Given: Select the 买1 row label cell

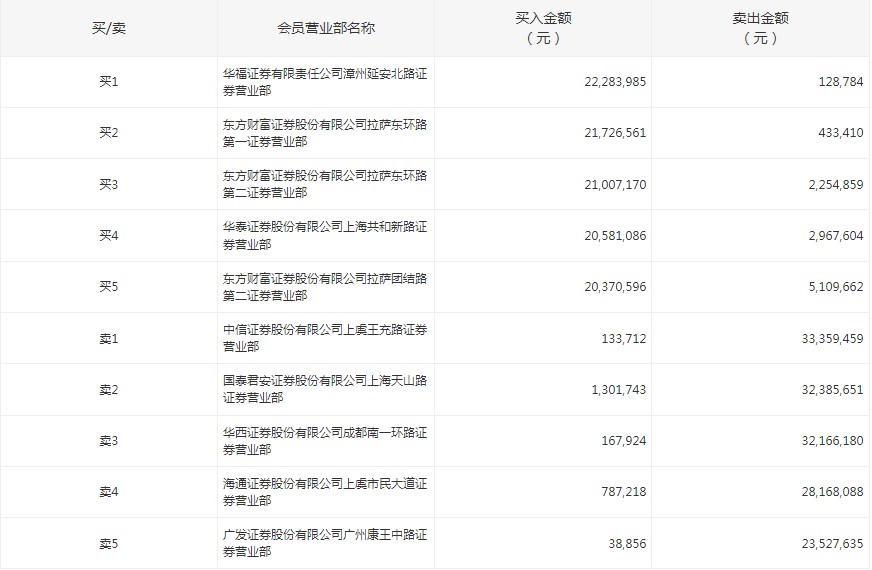Looking at the screenshot, I should pos(108,82).
